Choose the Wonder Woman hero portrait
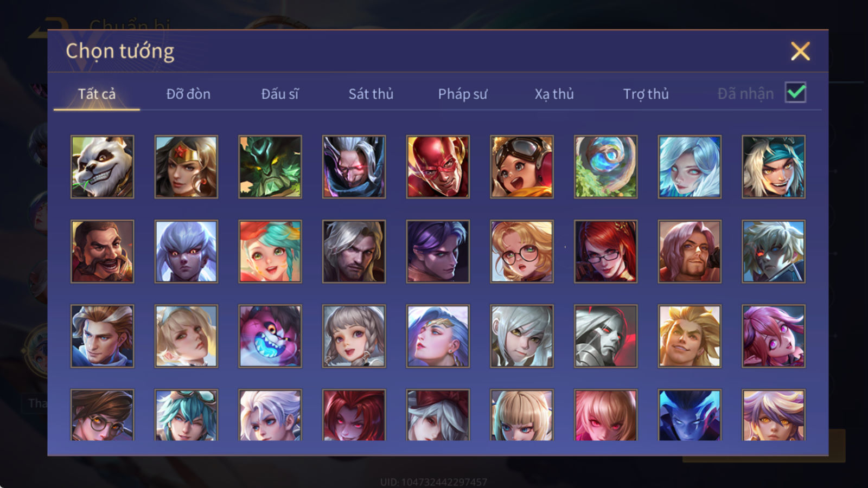868x488 pixels. 186,166
